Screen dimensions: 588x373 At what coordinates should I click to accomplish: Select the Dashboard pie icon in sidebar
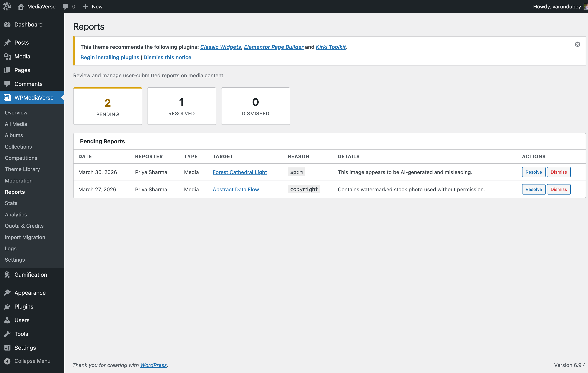coord(7,24)
